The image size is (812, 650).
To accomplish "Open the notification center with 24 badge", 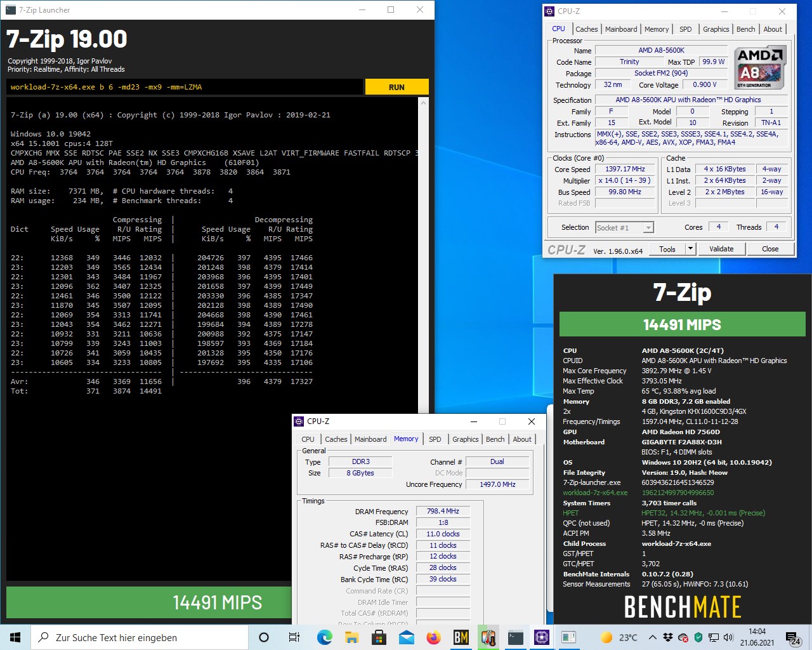I will click(793, 637).
